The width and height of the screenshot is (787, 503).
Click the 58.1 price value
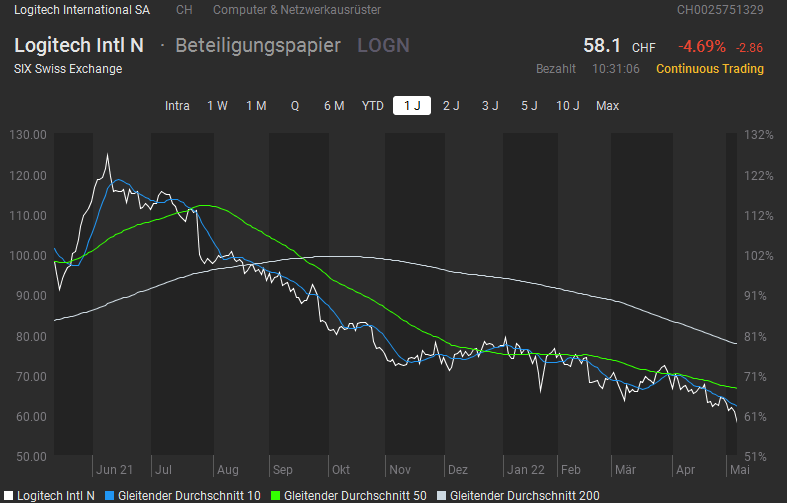pyautogui.click(x=602, y=46)
